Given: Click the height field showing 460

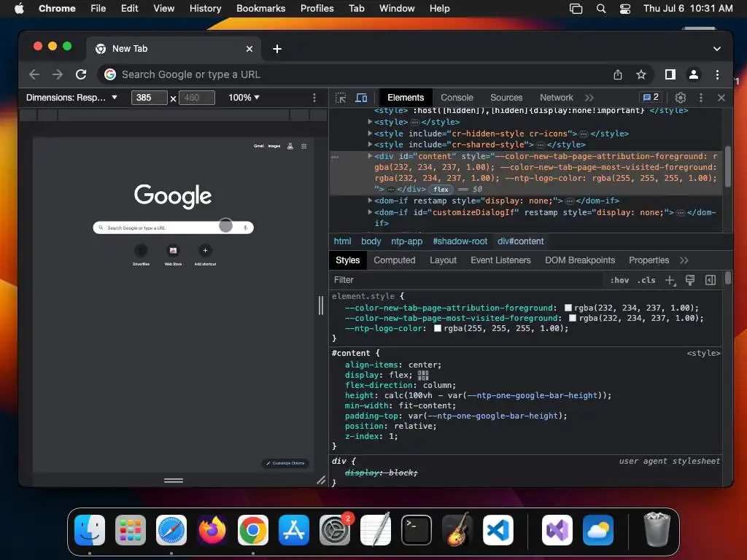Looking at the screenshot, I should (x=197, y=98).
